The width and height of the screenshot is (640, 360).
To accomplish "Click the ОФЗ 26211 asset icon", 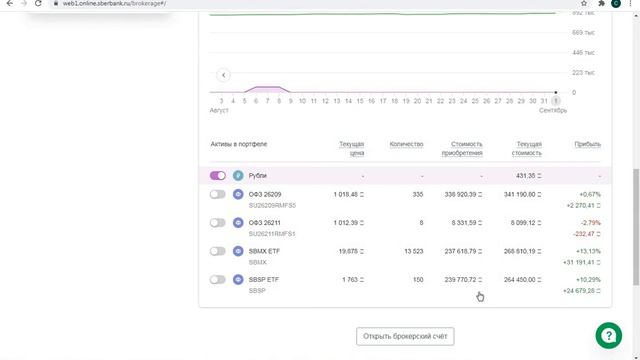I will [x=238, y=223].
